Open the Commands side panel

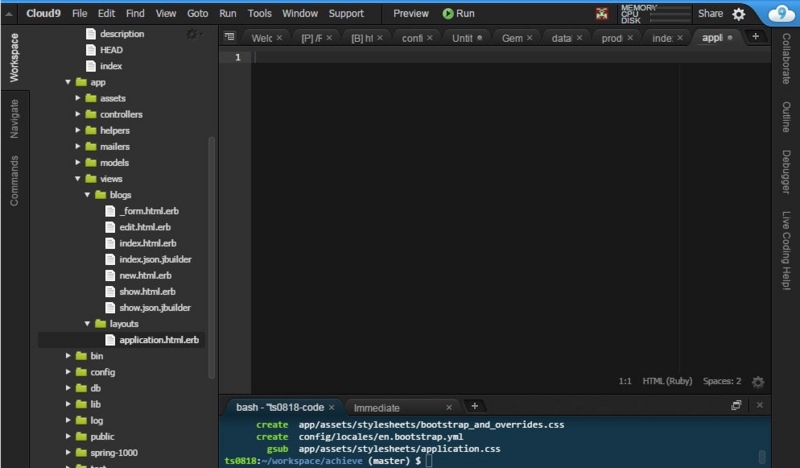(x=14, y=181)
